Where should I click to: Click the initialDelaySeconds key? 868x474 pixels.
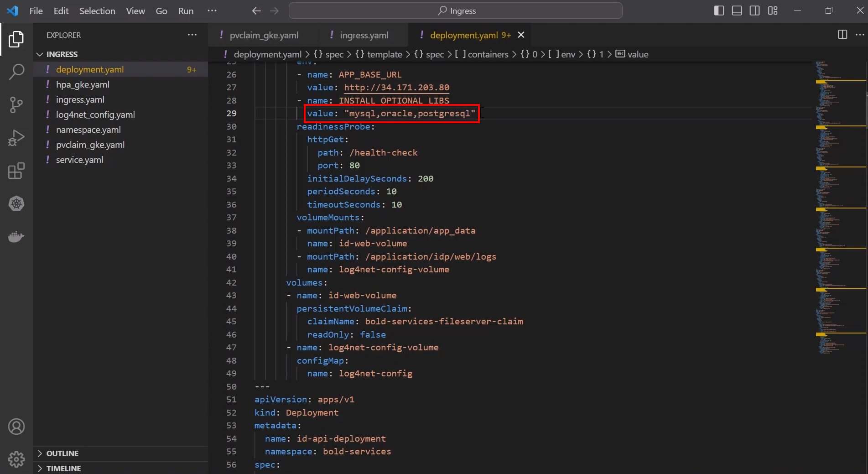click(x=357, y=178)
